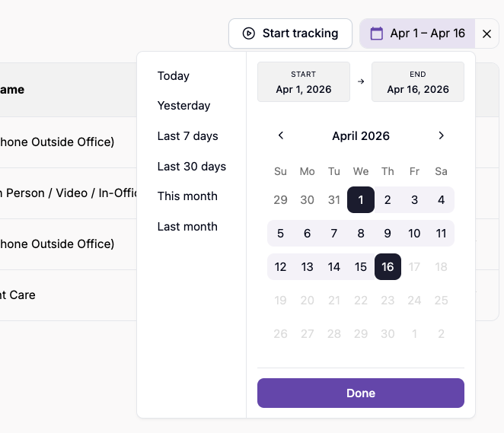Pick April 8 in the calendar
Viewport: 504px width, 433px height.
[361, 234]
